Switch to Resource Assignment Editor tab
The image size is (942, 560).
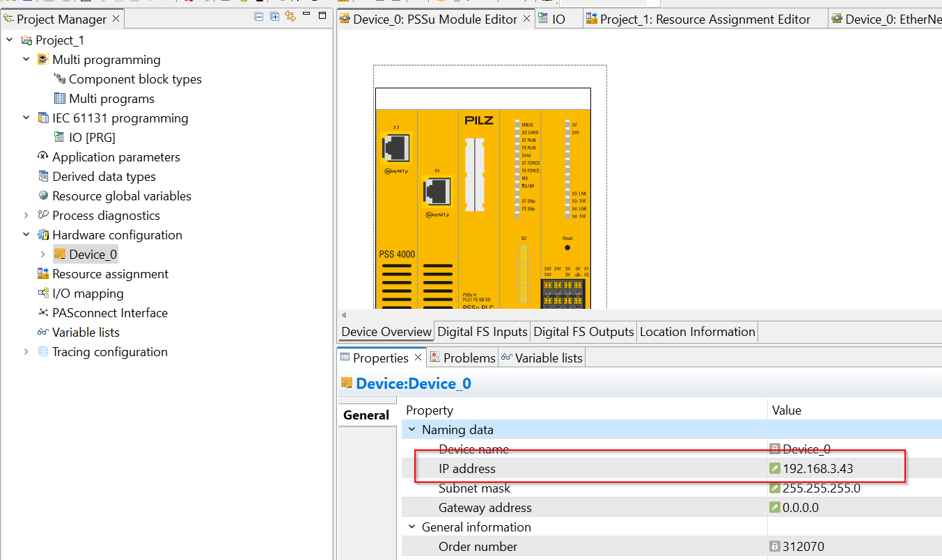(x=705, y=19)
